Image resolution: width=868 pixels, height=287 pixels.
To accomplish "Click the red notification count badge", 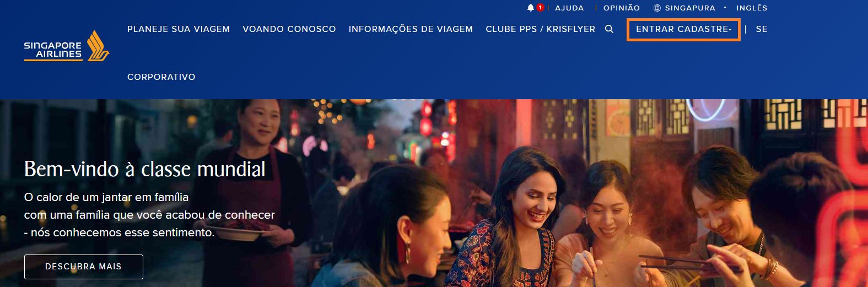I will coord(540,8).
